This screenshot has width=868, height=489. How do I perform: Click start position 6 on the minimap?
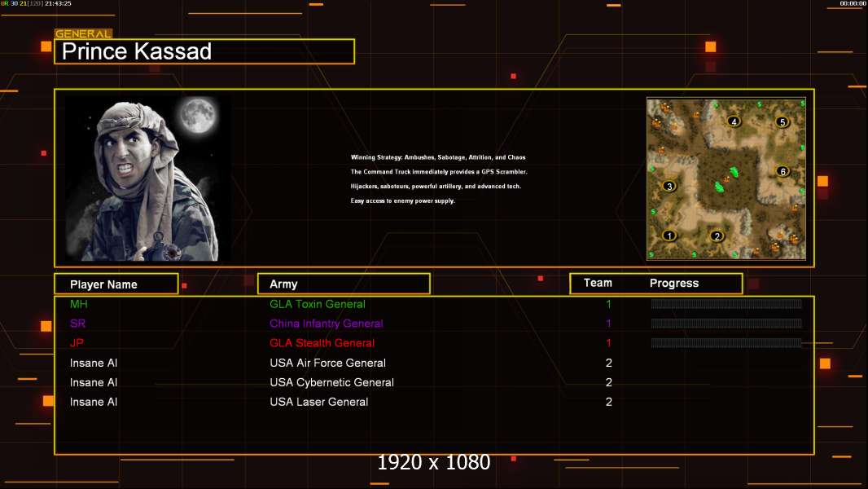783,171
